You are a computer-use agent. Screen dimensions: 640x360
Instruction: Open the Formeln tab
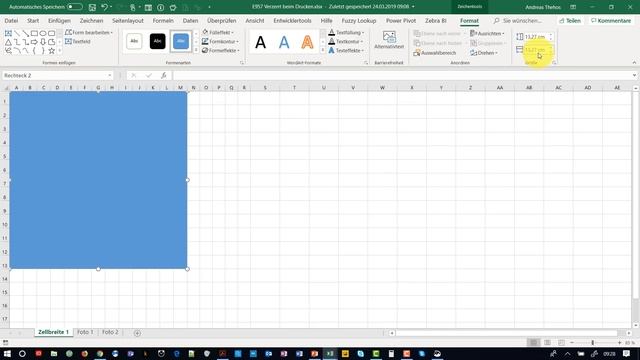pyautogui.click(x=163, y=20)
